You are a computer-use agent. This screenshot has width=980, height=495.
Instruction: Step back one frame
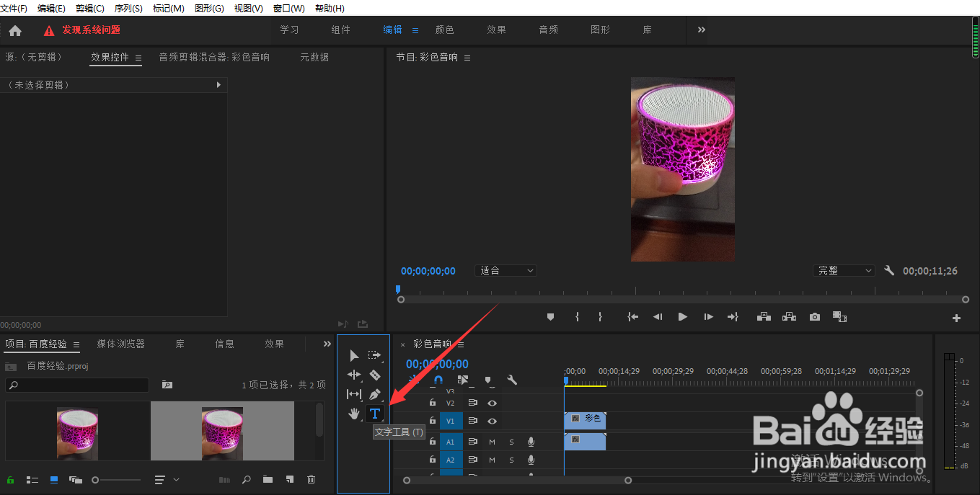coord(658,316)
